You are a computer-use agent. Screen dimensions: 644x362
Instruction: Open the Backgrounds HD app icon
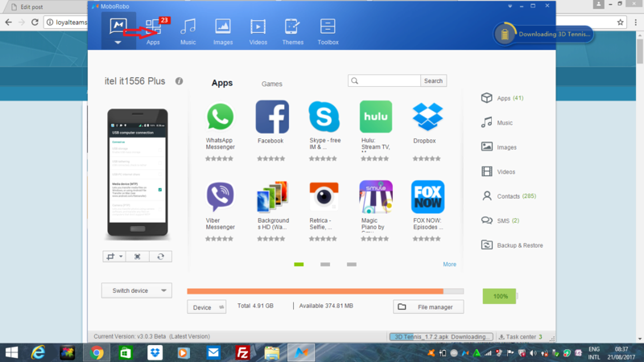272,197
